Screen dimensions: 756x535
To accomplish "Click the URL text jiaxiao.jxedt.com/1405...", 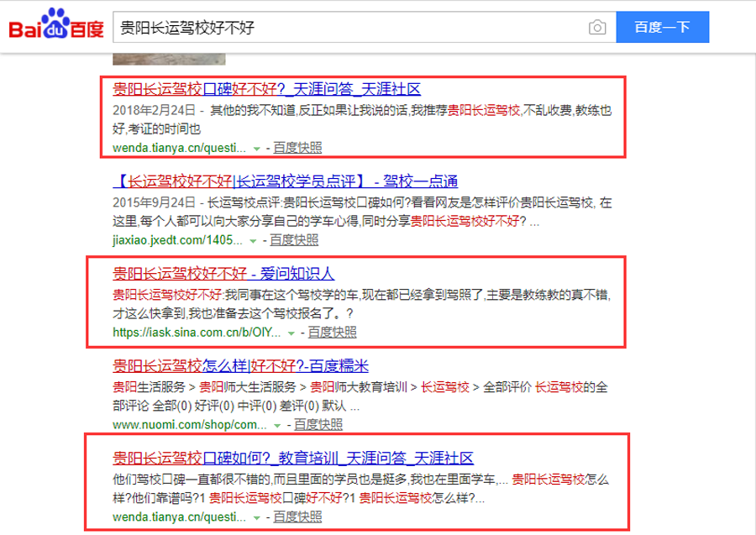I will click(177, 240).
